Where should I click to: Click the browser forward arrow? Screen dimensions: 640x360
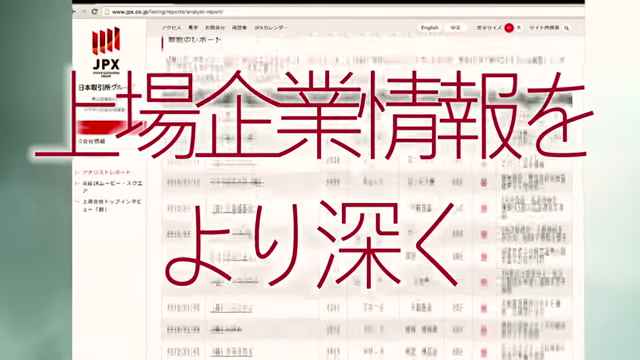(84, 12)
